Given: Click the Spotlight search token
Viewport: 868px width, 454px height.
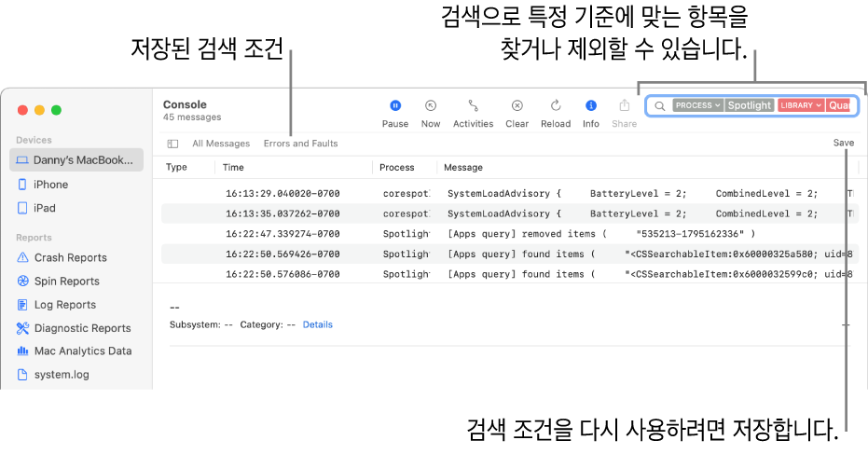Looking at the screenshot, I should 749,105.
